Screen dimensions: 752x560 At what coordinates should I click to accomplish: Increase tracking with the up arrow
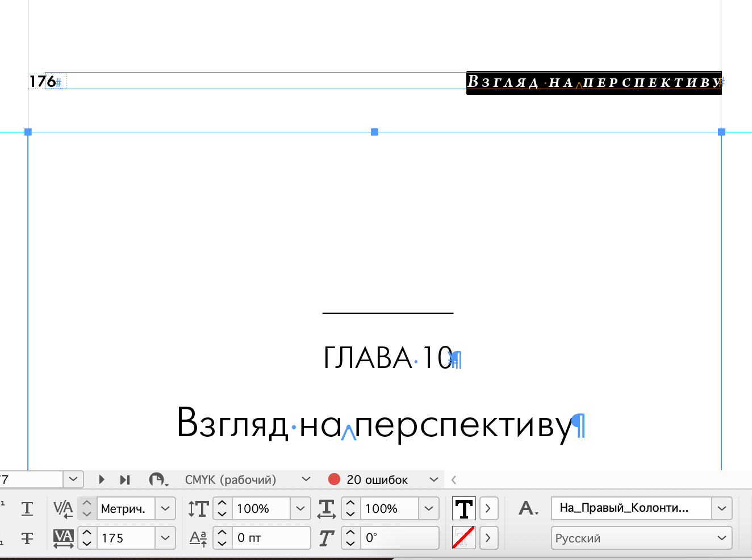(87, 533)
